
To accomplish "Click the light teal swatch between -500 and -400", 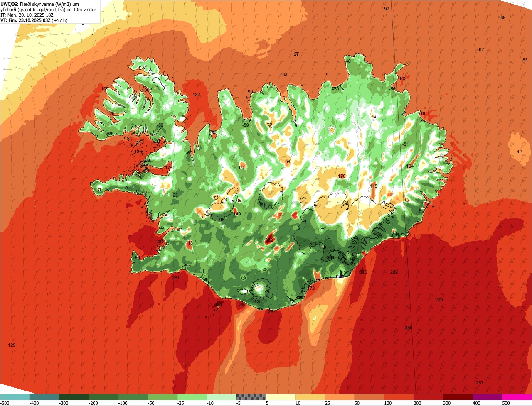I will [x=15, y=397].
